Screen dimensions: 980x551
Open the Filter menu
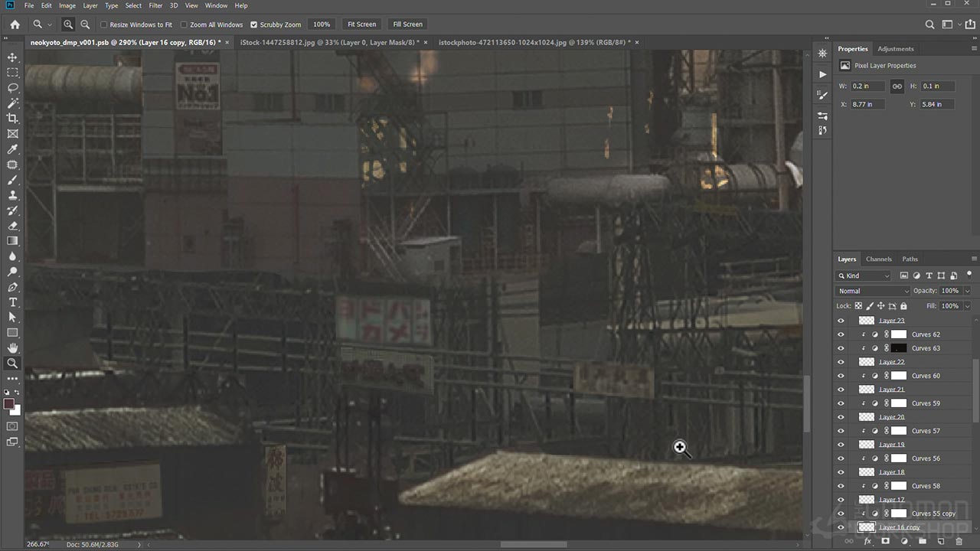click(155, 5)
